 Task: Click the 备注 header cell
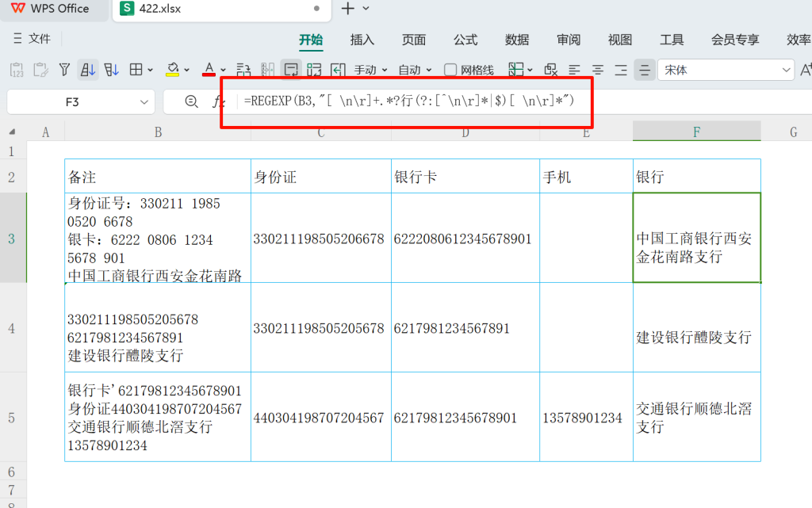(158, 177)
